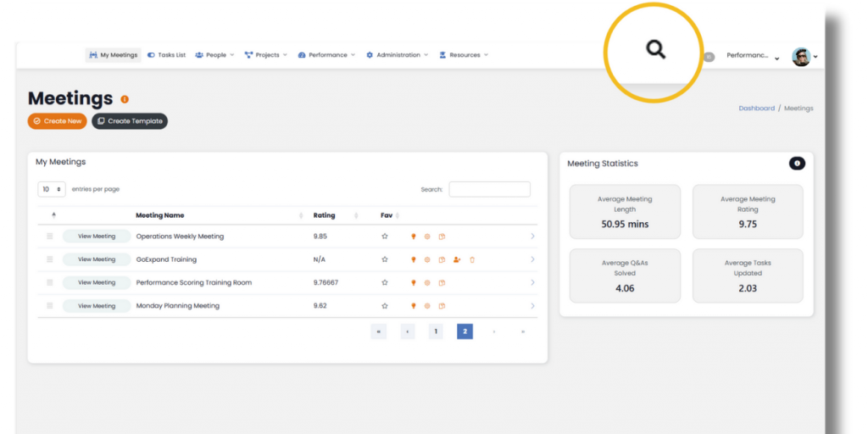Open the Administration menu
Viewport: 868px width, 434px height.
(x=398, y=55)
